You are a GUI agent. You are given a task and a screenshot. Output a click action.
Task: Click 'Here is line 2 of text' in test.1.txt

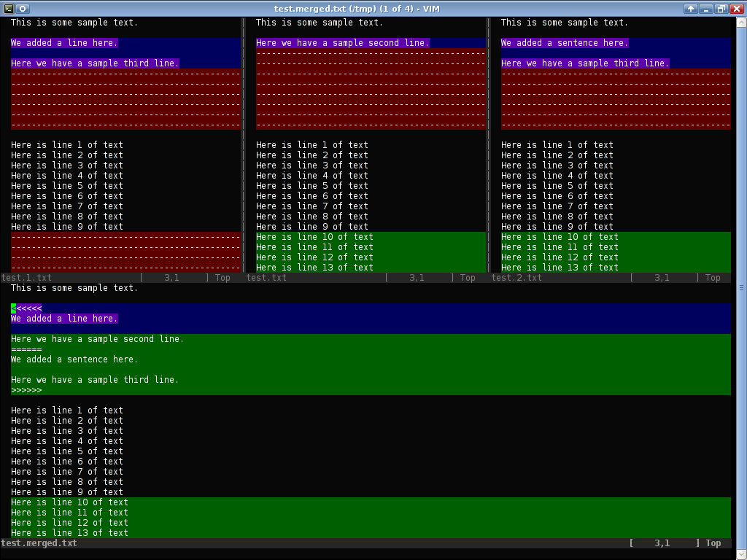pos(66,155)
